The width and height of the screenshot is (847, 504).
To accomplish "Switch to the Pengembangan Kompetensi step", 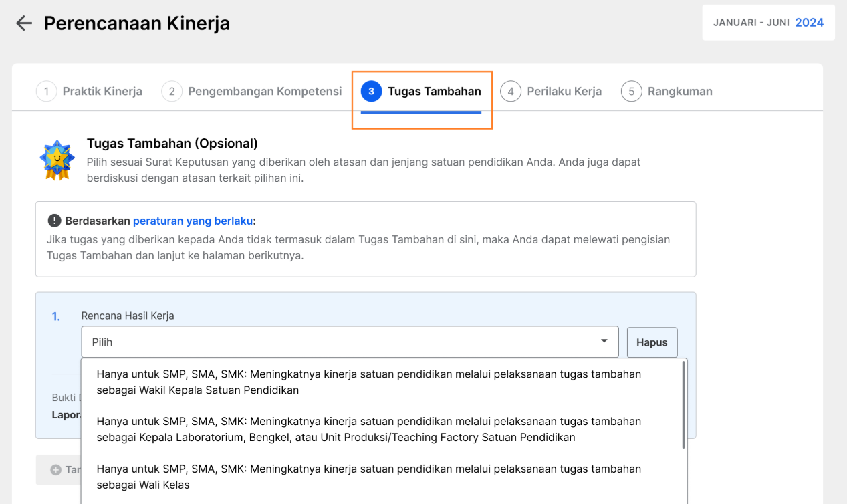I will pos(252,92).
